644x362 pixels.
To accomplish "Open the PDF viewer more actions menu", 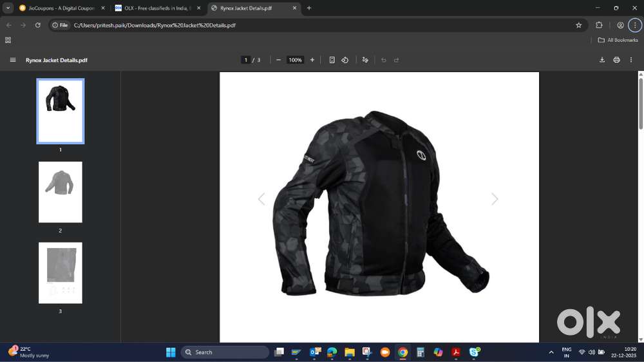I will 631,60.
